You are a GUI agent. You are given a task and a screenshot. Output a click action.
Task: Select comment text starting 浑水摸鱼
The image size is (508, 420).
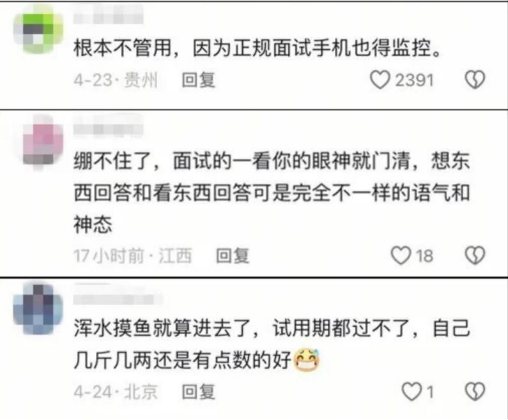click(272, 344)
